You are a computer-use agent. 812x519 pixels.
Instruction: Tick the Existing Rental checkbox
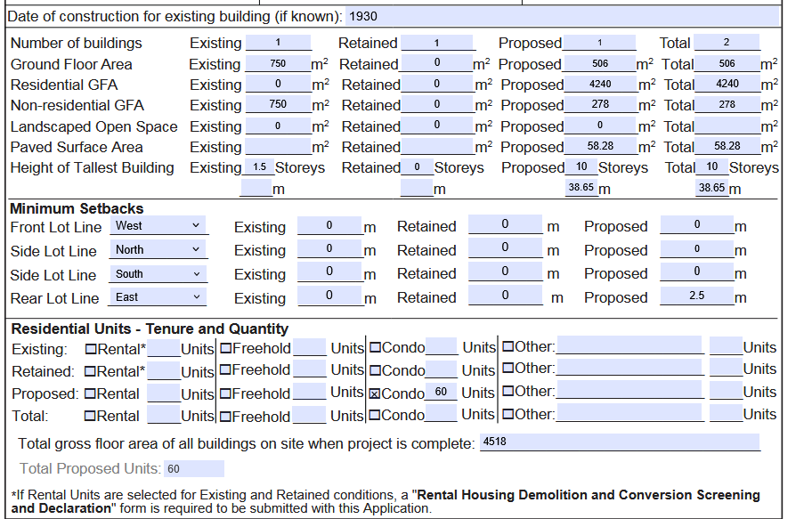click(91, 347)
